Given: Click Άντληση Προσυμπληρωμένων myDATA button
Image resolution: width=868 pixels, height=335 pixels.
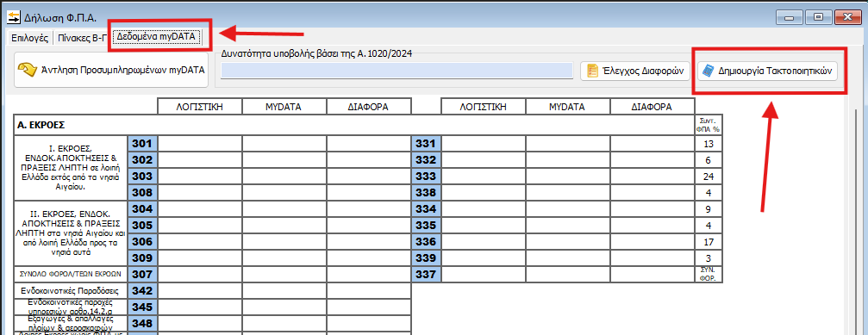Looking at the screenshot, I should (x=111, y=70).
